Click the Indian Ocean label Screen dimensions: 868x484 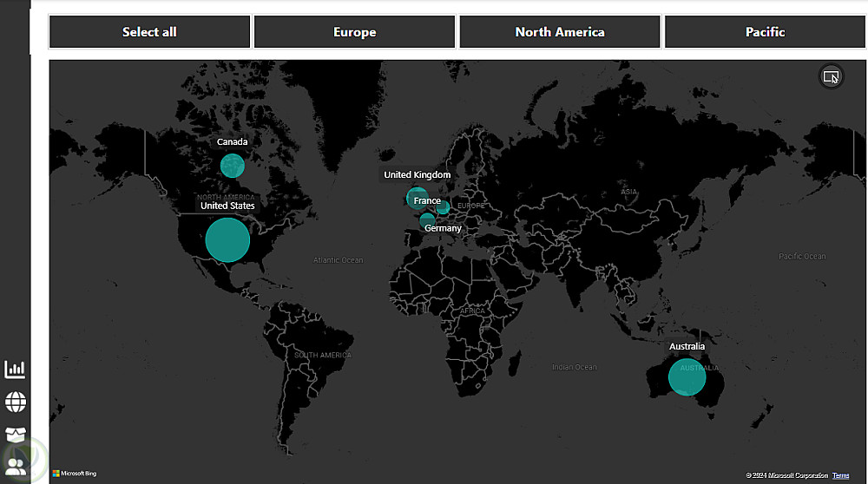[574, 367]
